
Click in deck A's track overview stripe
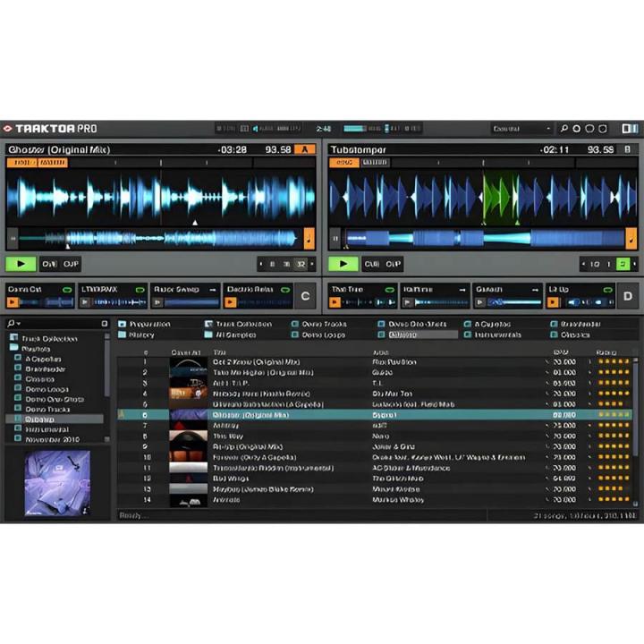161,239
